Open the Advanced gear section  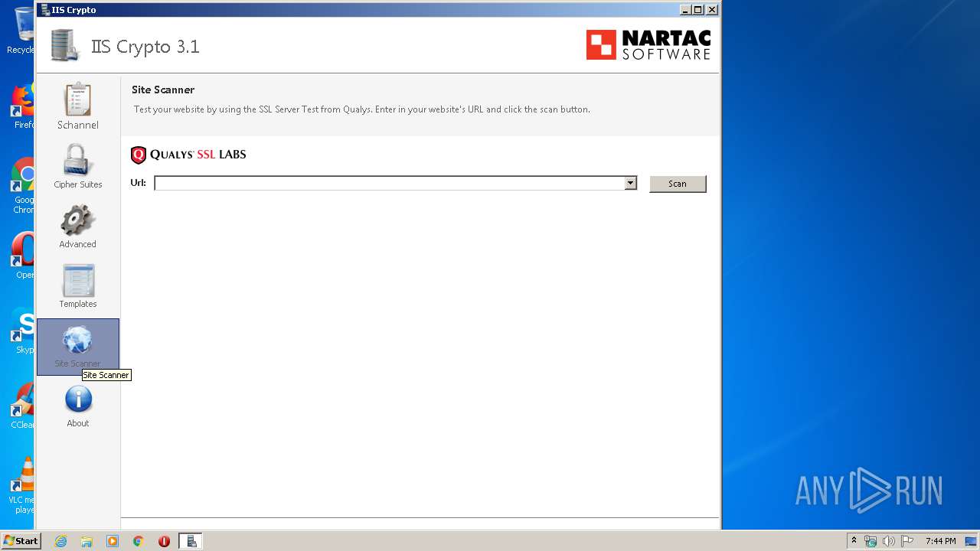(x=77, y=226)
